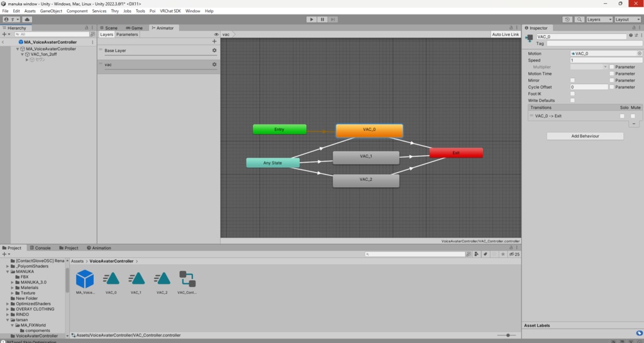Image resolution: width=644 pixels, height=343 pixels.
Task: Toggle hidden packages count icon
Action: pos(514,254)
